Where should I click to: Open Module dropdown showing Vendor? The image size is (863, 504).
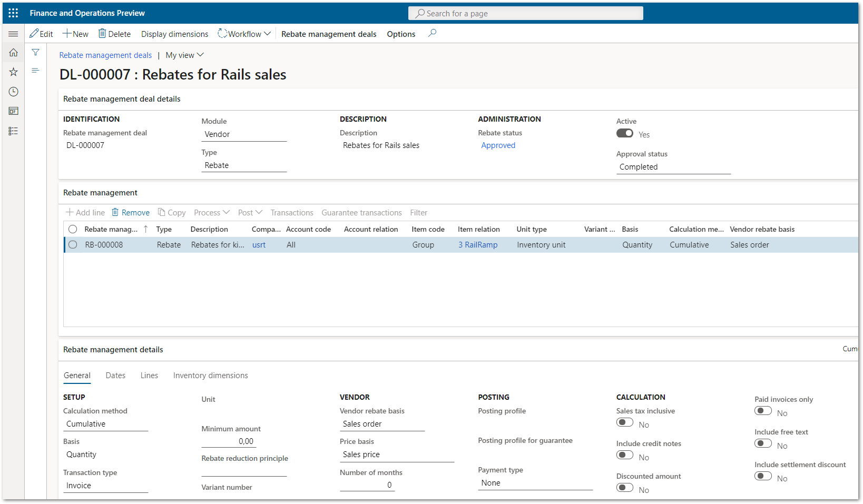[244, 134]
